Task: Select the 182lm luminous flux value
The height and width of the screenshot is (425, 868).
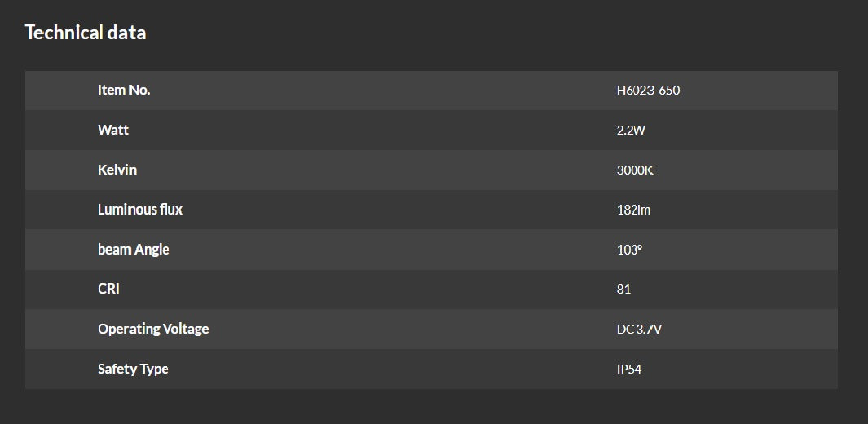Action: 633,210
